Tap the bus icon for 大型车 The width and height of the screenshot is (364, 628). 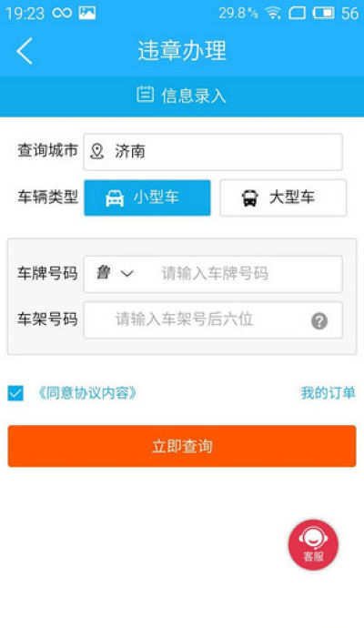tap(250, 198)
